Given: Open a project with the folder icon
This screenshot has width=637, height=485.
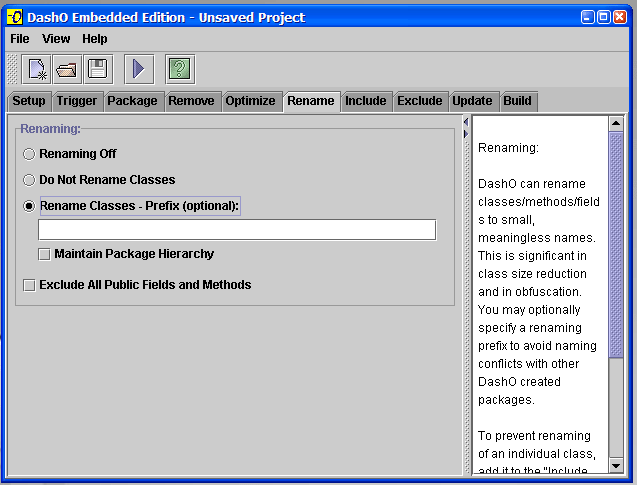Looking at the screenshot, I should (67, 69).
